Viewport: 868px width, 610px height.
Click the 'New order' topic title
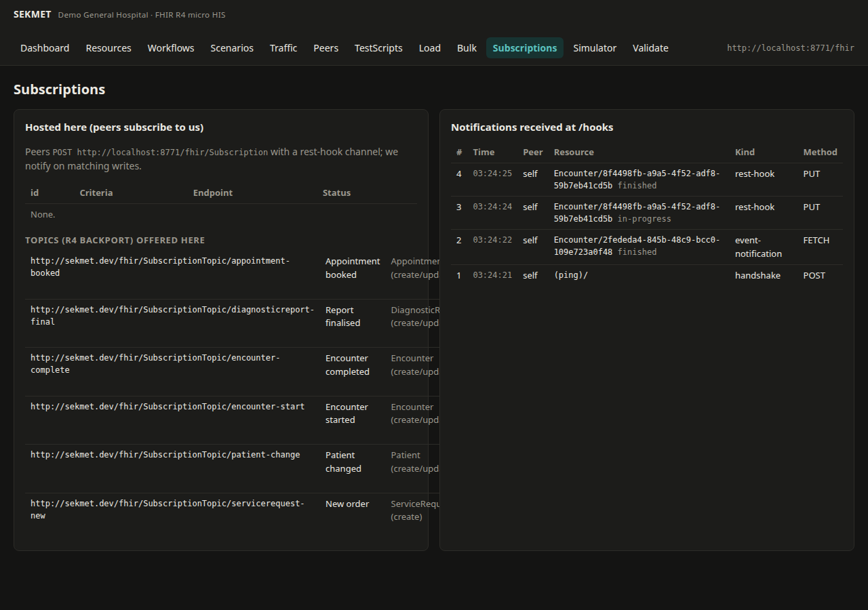click(347, 504)
